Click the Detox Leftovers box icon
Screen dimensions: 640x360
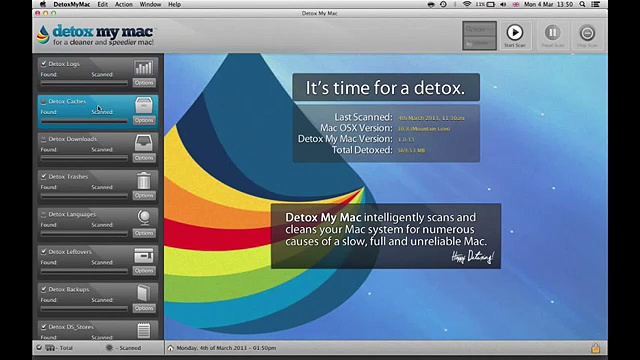point(144,256)
